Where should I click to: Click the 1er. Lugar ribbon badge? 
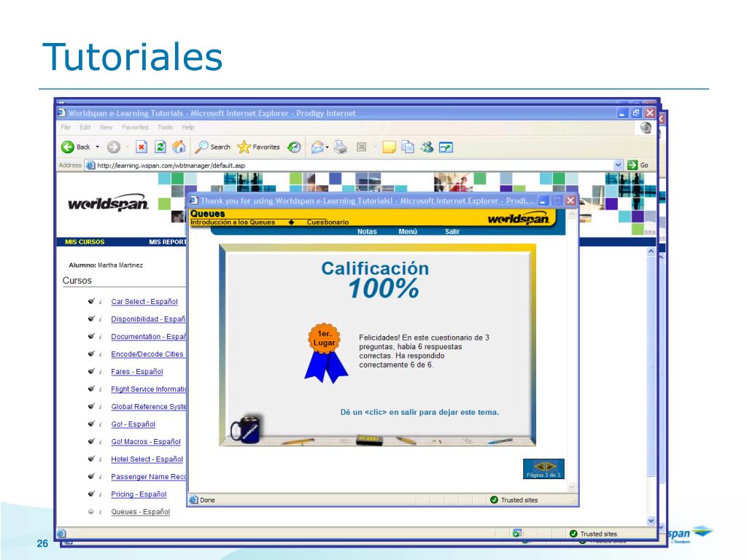point(326,353)
